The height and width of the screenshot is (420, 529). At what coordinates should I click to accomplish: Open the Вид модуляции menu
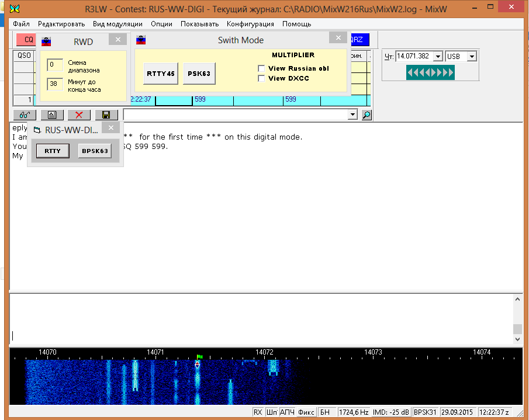click(x=117, y=24)
